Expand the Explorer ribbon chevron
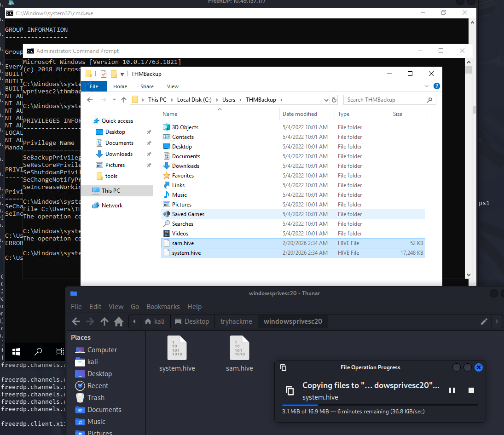Viewport: 504px width, 435px height. [x=428, y=86]
